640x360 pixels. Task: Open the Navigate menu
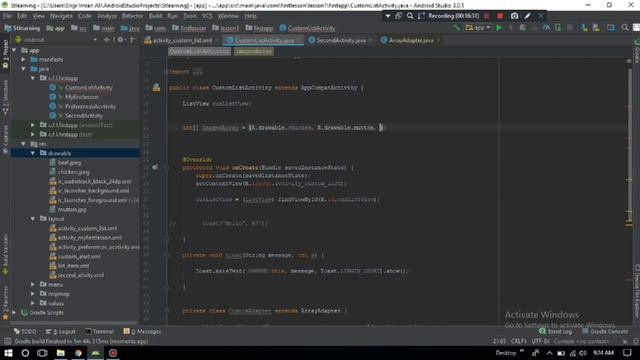pos(61,16)
